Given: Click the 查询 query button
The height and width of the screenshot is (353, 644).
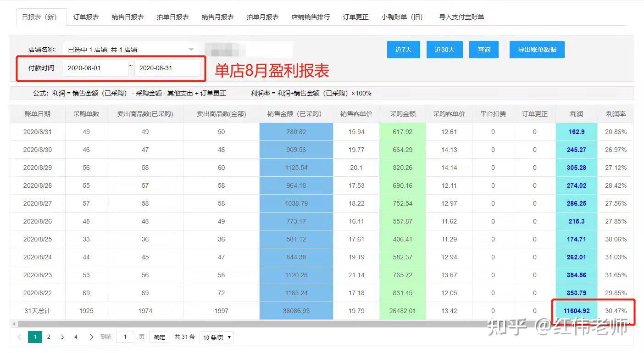Looking at the screenshot, I should click(483, 50).
